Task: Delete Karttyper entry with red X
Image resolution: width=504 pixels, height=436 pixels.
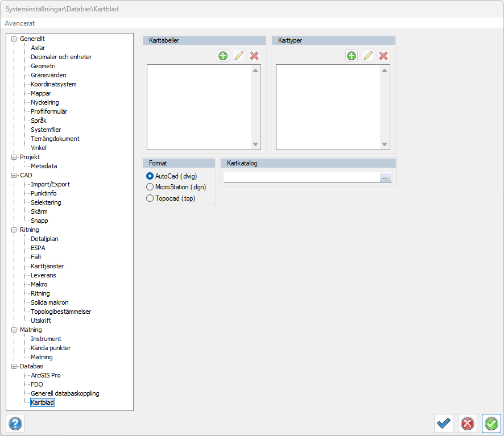Action: click(383, 56)
